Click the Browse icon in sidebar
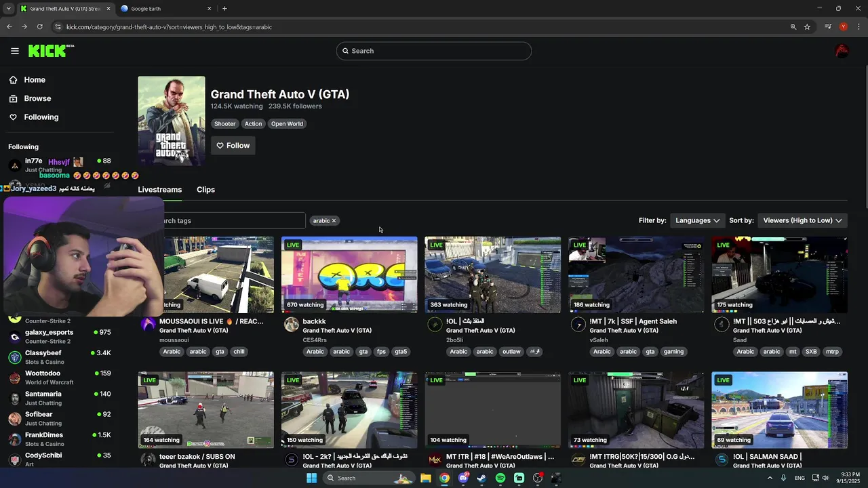This screenshot has height=488, width=868. coord(13,98)
